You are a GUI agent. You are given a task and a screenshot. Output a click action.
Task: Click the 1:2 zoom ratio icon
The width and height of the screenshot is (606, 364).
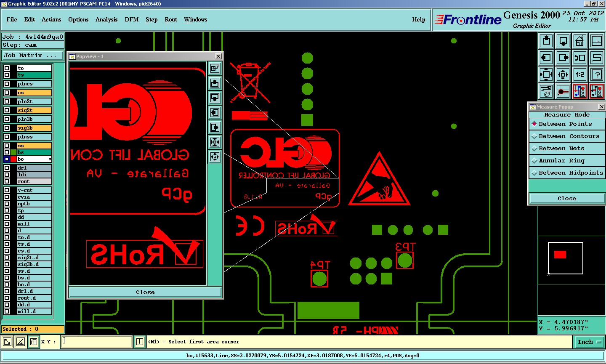580,74
